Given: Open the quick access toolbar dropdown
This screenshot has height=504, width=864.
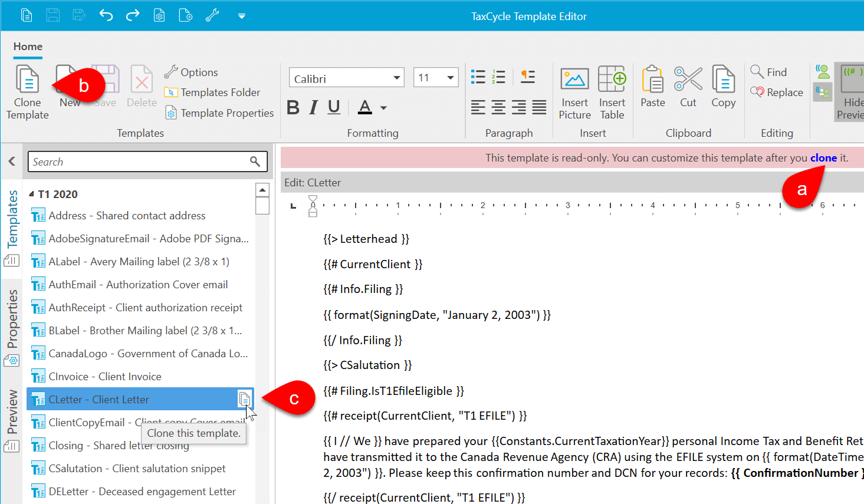Looking at the screenshot, I should point(242,17).
